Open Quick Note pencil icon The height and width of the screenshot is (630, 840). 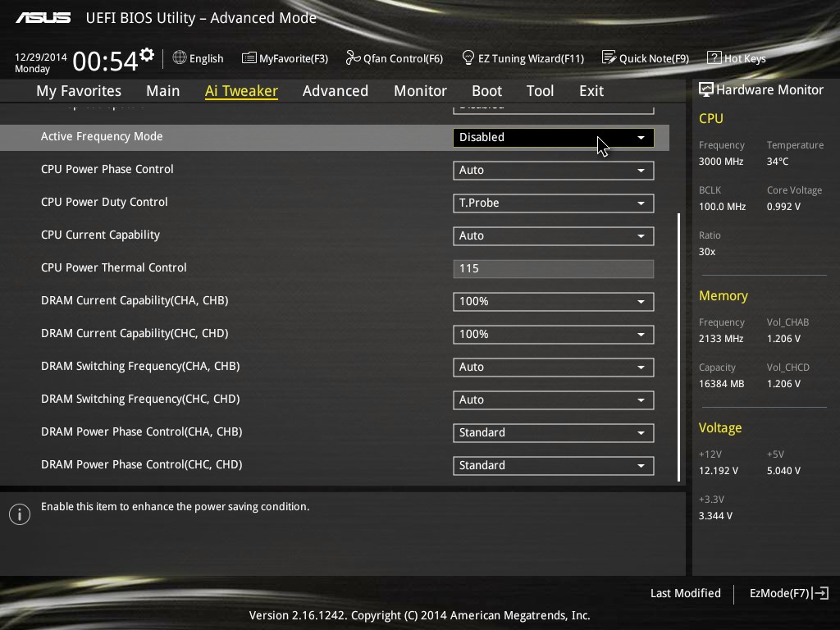[609, 57]
